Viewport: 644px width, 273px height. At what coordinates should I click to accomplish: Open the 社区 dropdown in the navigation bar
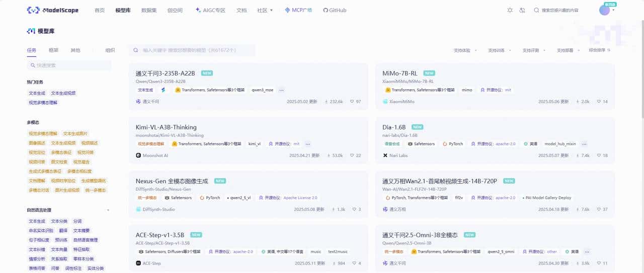coord(265,10)
